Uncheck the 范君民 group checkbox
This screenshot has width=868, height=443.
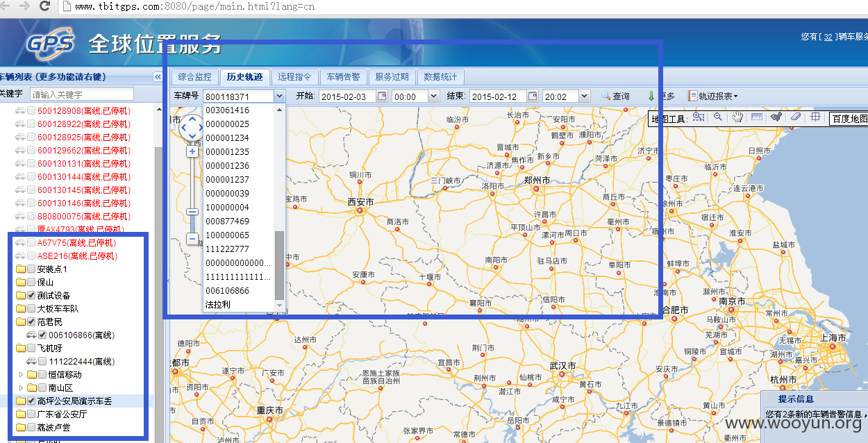tap(31, 321)
